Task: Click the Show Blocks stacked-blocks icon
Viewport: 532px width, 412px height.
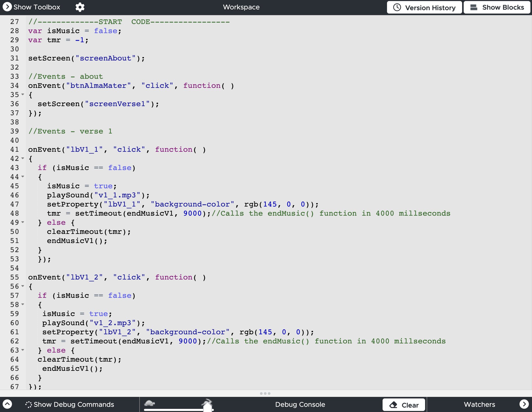Action: click(474, 7)
